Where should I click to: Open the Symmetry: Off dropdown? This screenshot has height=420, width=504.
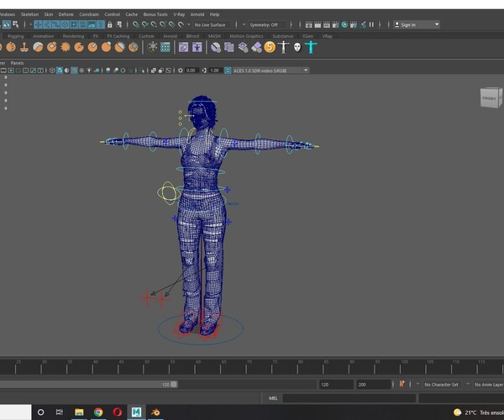coord(266,24)
